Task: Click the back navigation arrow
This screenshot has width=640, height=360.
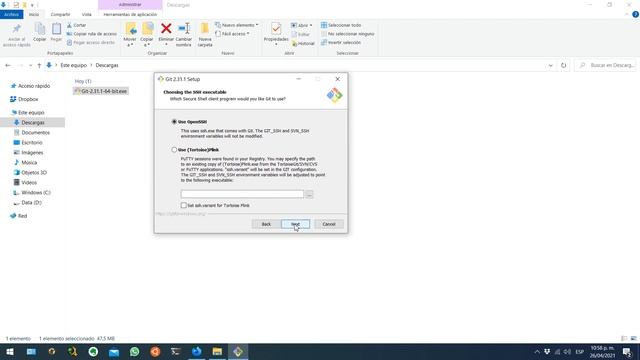Action: 8,65
